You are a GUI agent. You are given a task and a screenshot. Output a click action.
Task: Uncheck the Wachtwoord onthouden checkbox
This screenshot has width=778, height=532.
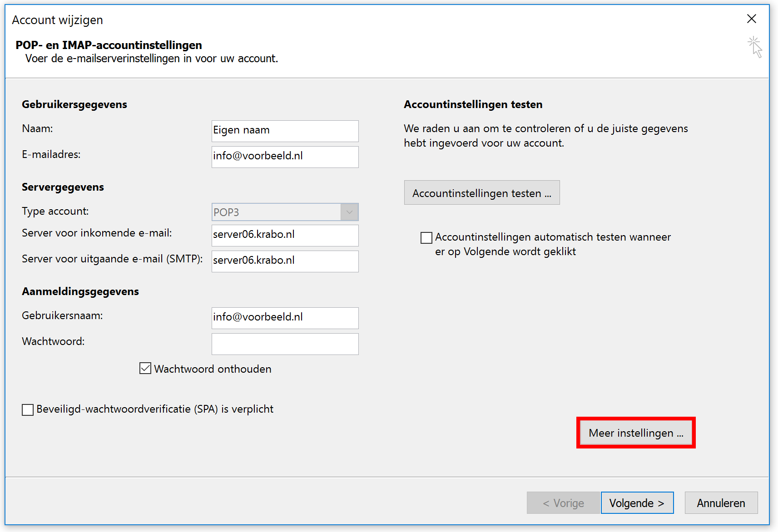point(145,368)
